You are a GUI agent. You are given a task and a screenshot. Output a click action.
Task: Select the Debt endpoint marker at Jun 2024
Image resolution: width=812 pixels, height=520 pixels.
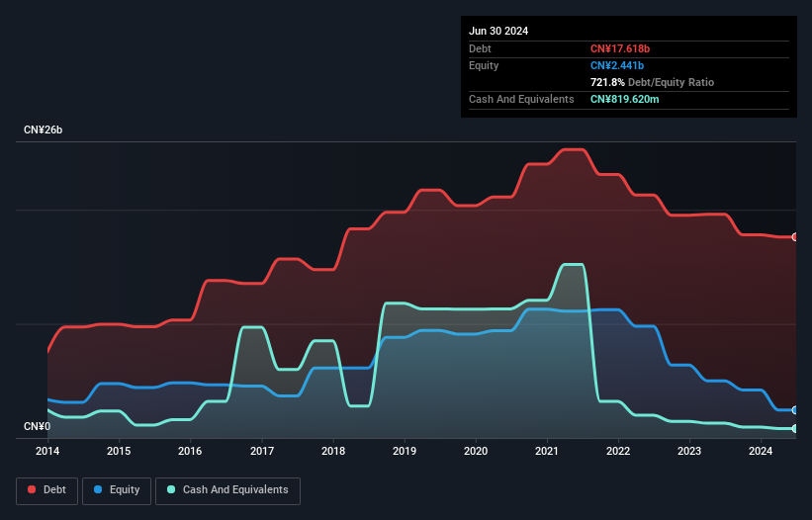(795, 237)
